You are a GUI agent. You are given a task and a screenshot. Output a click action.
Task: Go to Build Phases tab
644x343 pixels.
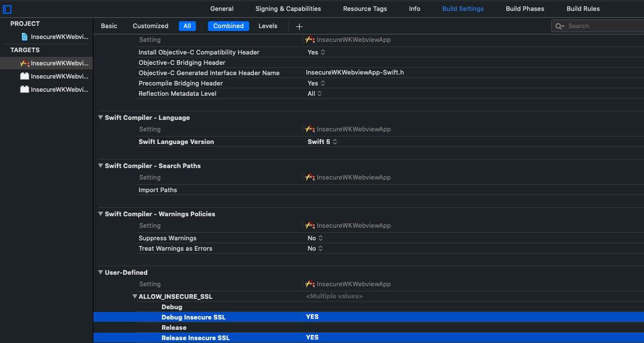click(525, 9)
